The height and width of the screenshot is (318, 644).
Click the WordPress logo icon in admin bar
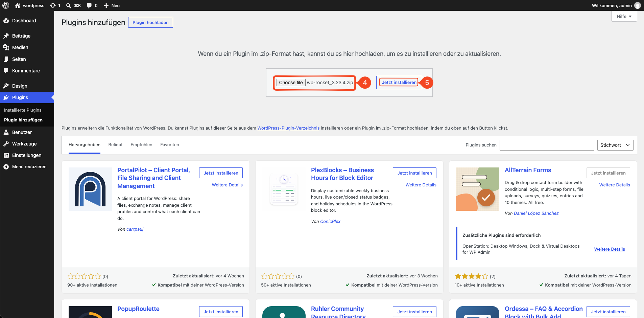coord(6,5)
